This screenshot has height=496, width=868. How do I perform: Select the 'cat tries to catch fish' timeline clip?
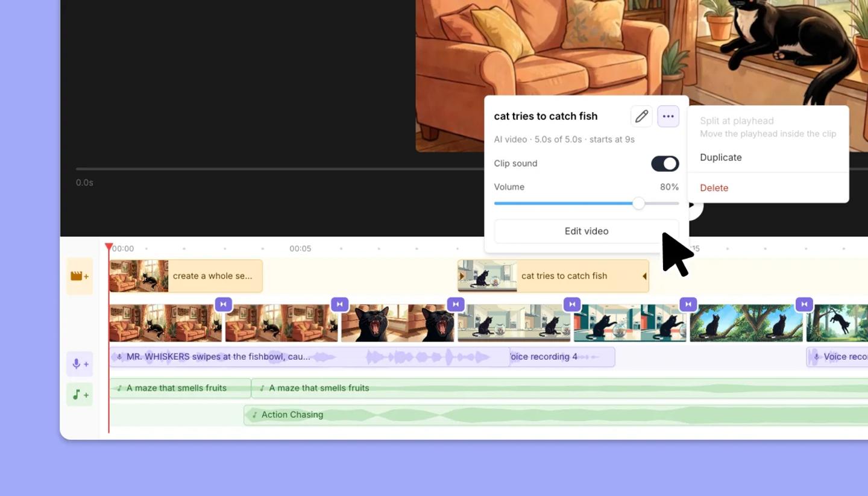click(x=553, y=276)
